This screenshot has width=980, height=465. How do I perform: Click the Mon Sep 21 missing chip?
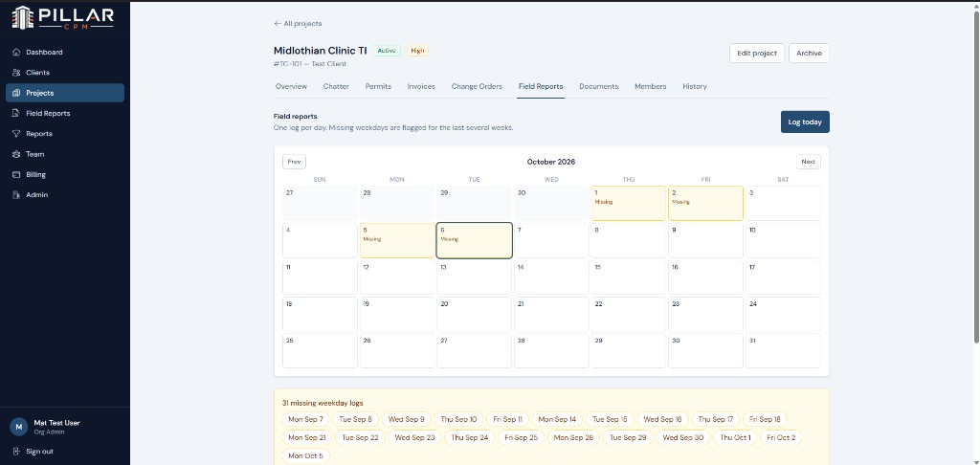pos(307,437)
